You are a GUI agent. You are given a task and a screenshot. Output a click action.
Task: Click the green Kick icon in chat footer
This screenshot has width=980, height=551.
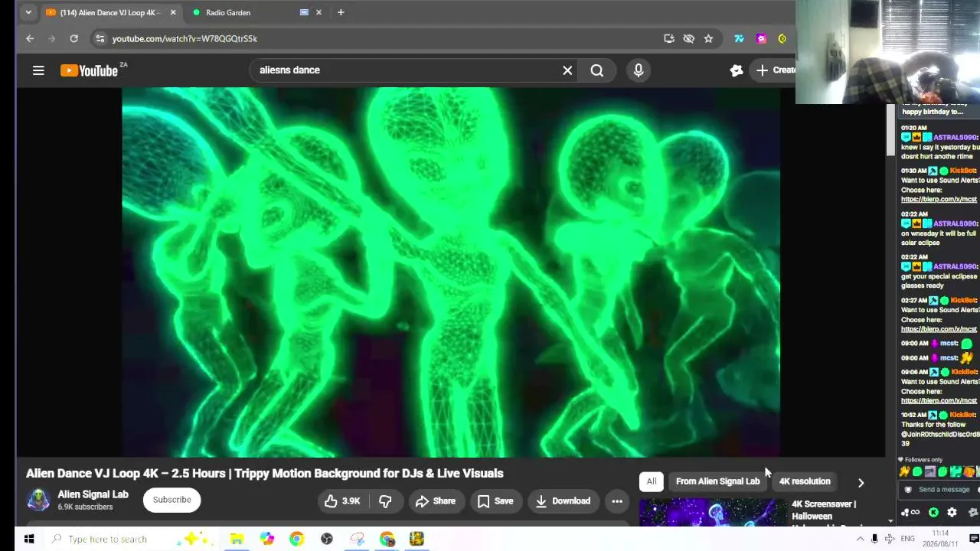[933, 513]
